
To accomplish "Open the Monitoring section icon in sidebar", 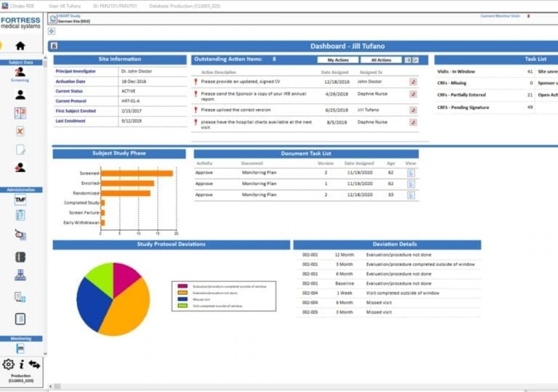I will click(20, 348).
